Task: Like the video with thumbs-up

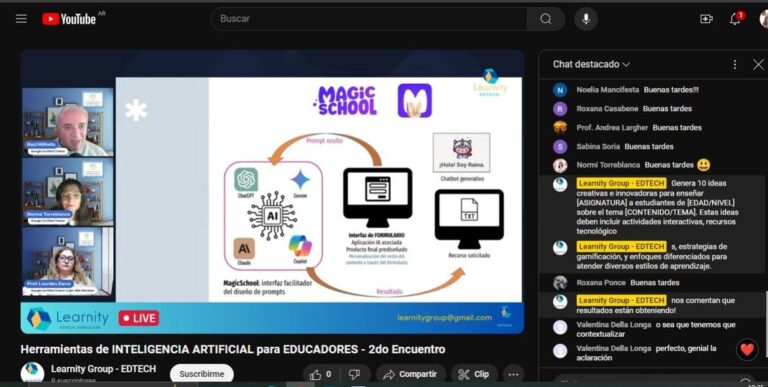Action: [320, 375]
